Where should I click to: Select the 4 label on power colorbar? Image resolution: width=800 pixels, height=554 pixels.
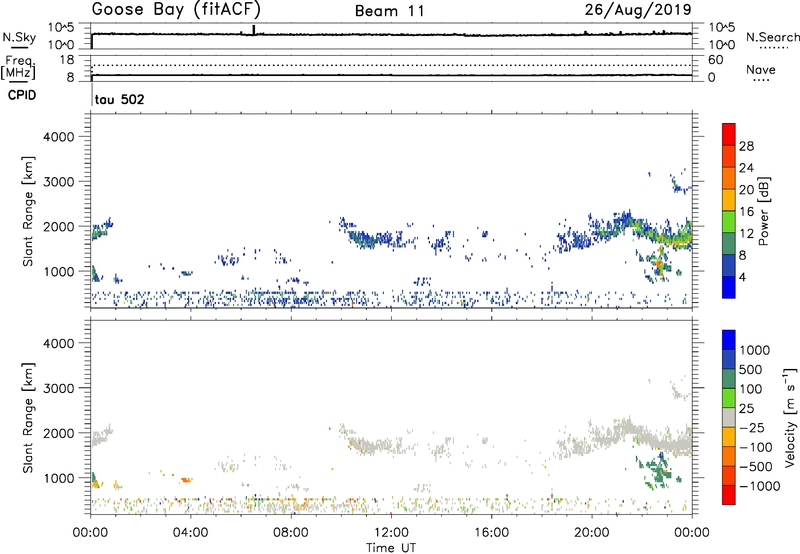coord(743,278)
